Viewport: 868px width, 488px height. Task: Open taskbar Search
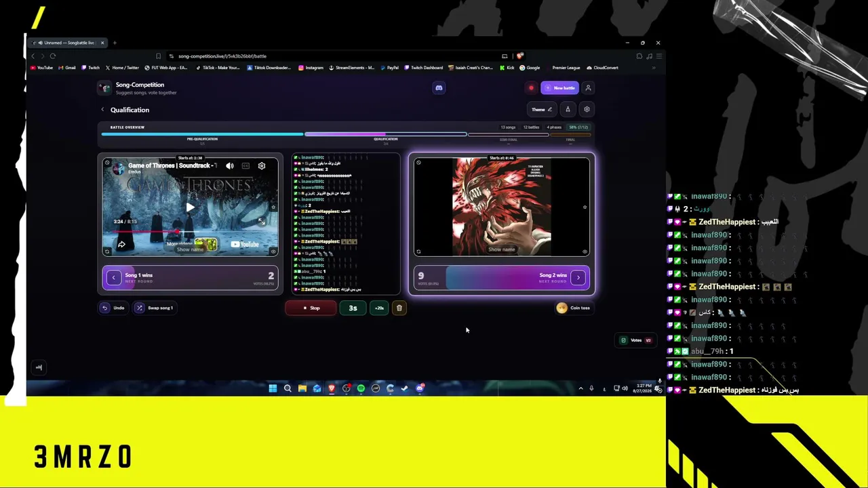(288, 388)
